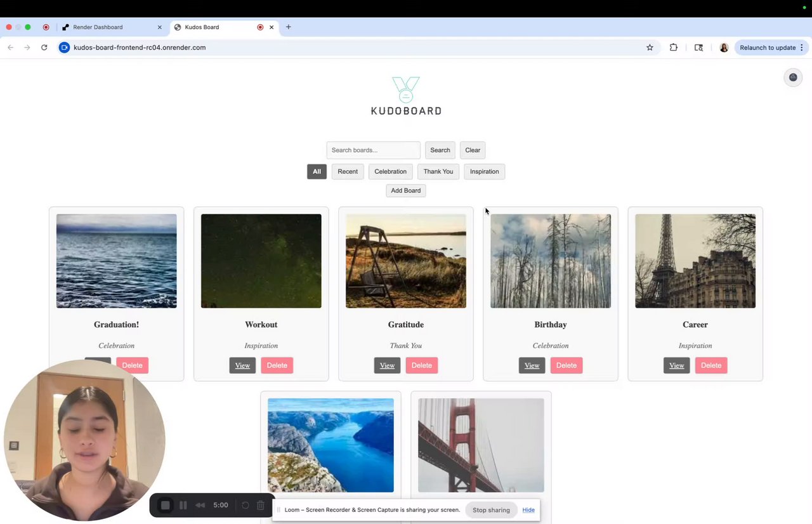Image resolution: width=812 pixels, height=524 pixels.
Task: Open the Chrome profile avatar
Action: click(724, 48)
